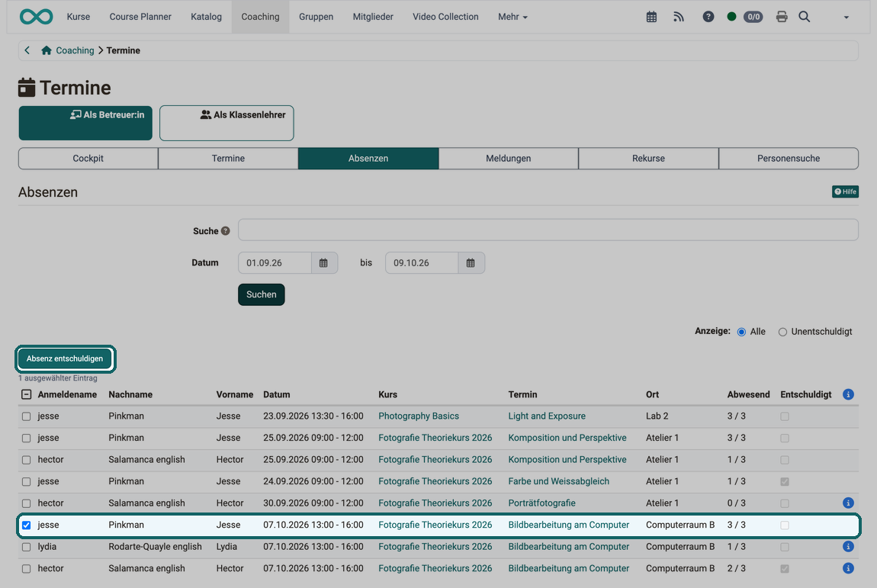Click into the Suche input field

pyautogui.click(x=548, y=230)
